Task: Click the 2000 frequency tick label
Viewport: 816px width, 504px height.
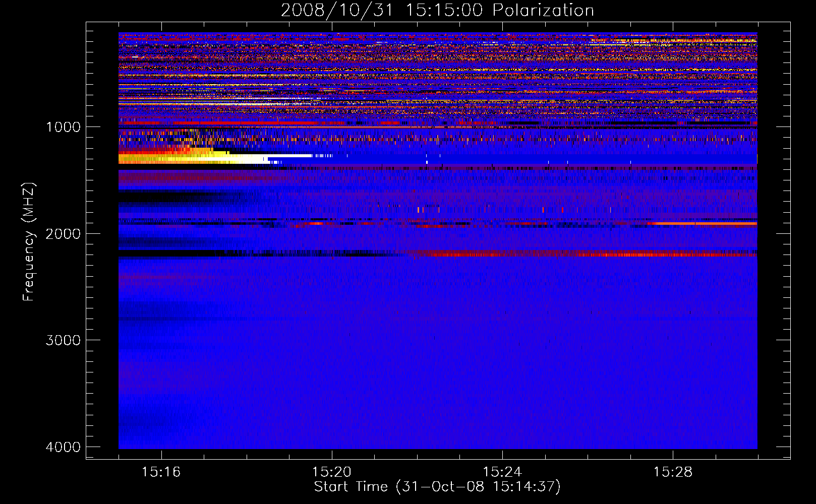Action: point(63,233)
